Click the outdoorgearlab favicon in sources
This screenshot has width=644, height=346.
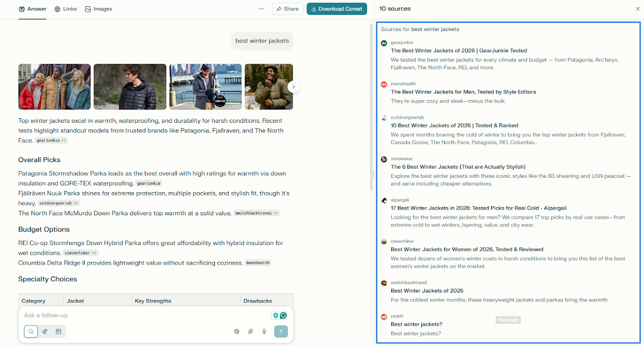click(384, 118)
